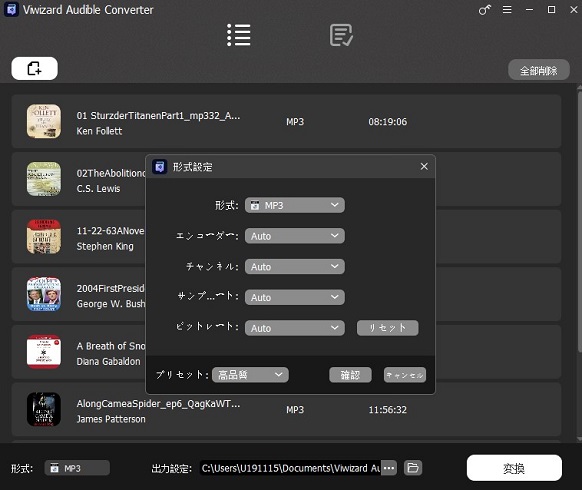The image size is (582, 490).
Task: Open the プリセット 高品質 dropdown
Action: [x=250, y=375]
